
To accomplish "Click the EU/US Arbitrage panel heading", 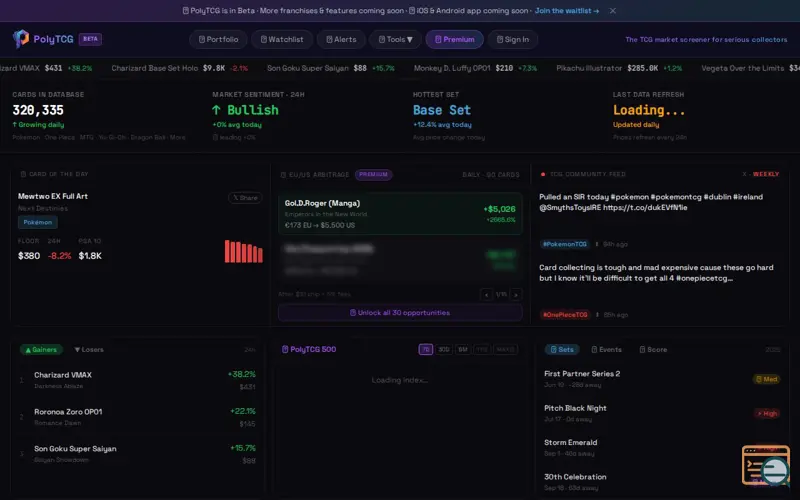I will [x=315, y=174].
